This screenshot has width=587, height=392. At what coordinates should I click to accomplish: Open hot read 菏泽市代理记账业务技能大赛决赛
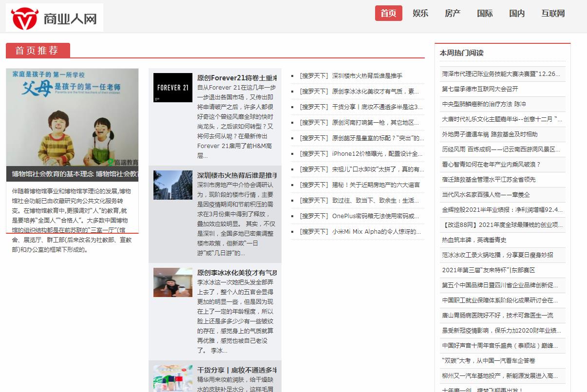click(x=501, y=74)
